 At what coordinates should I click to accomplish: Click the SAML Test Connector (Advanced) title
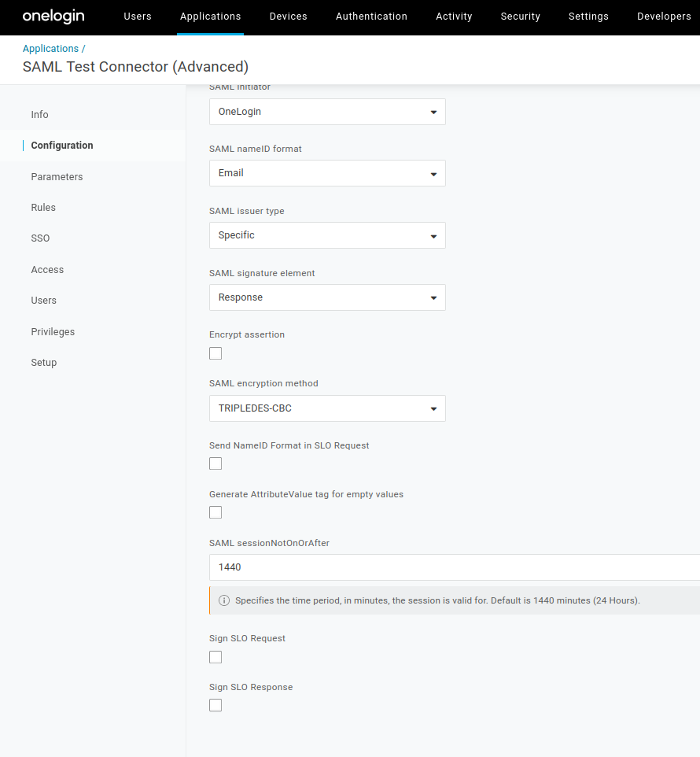(x=135, y=67)
